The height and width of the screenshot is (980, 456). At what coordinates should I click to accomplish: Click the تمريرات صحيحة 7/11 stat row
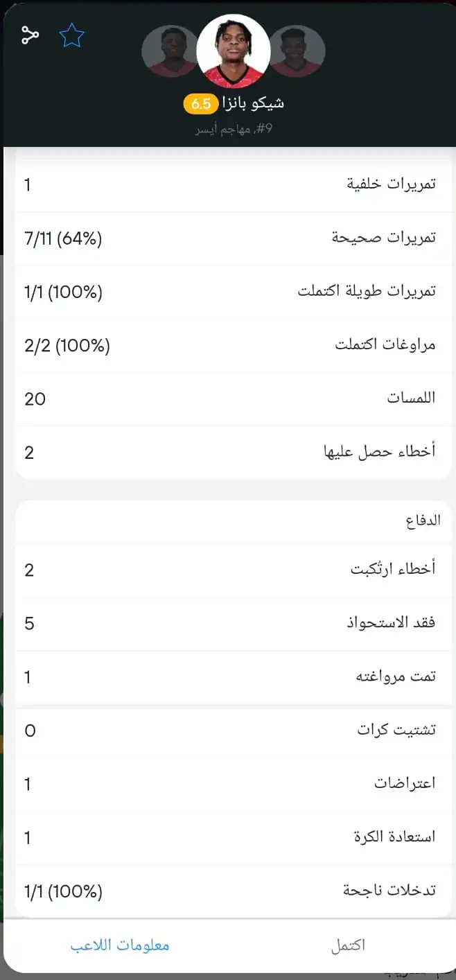point(229,238)
